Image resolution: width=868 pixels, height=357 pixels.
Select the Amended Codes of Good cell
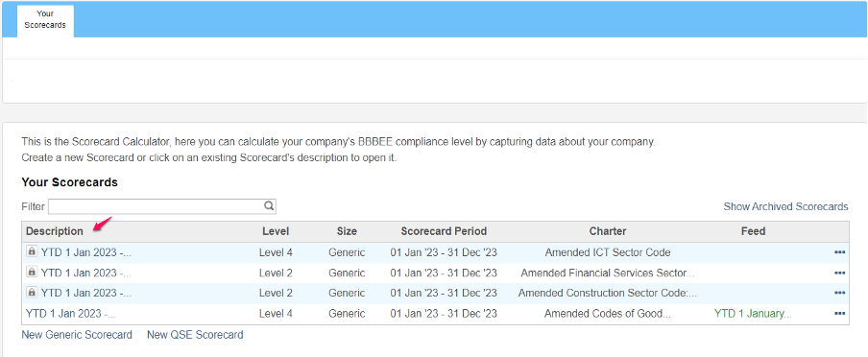[x=608, y=313]
